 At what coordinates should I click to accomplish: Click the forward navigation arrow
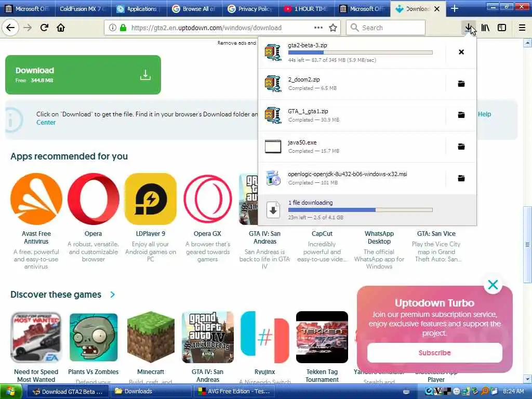point(28,28)
